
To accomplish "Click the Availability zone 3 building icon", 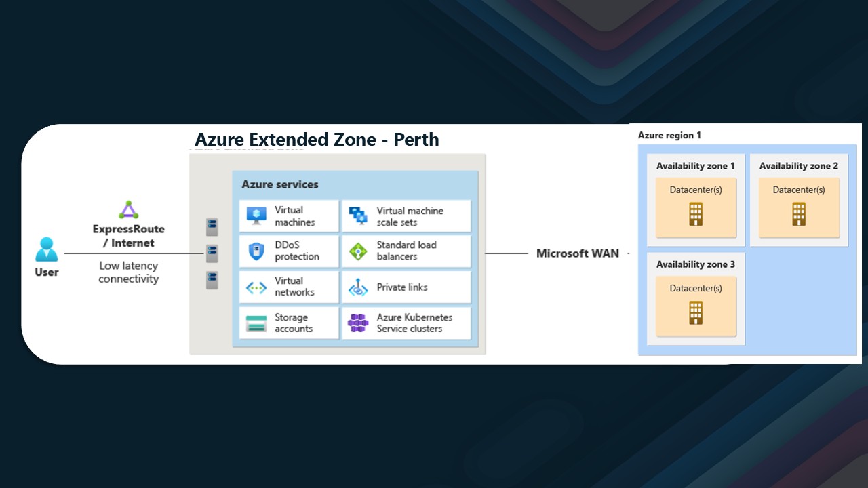I will 696,312.
